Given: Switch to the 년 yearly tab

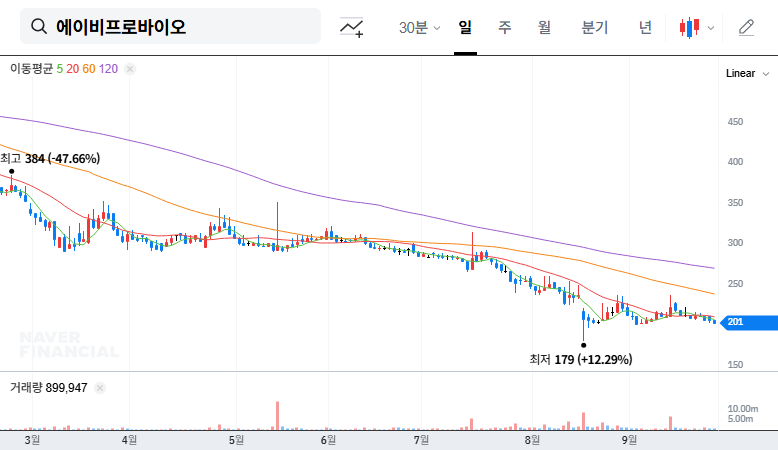Looking at the screenshot, I should click(645, 27).
